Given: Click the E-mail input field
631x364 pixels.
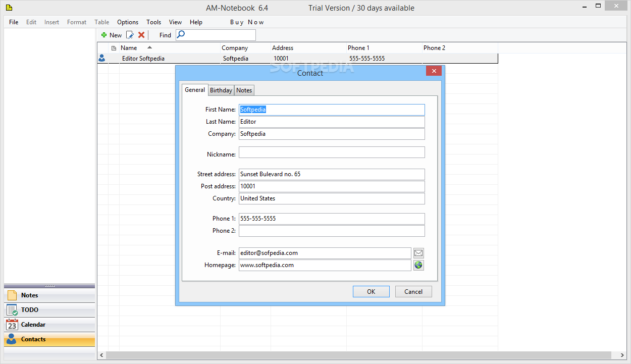Looking at the screenshot, I should pos(325,253).
